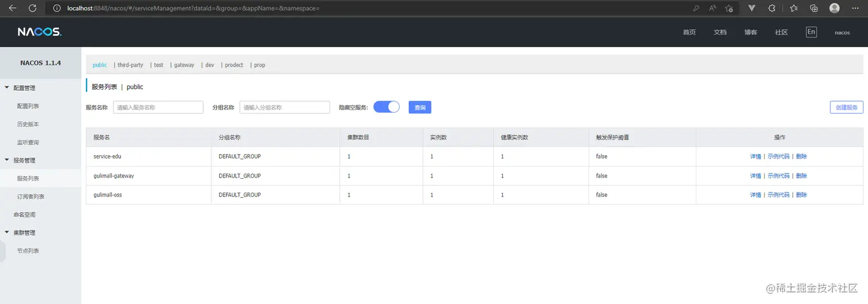
Task: Click the NACOS logo in header
Action: click(x=40, y=32)
